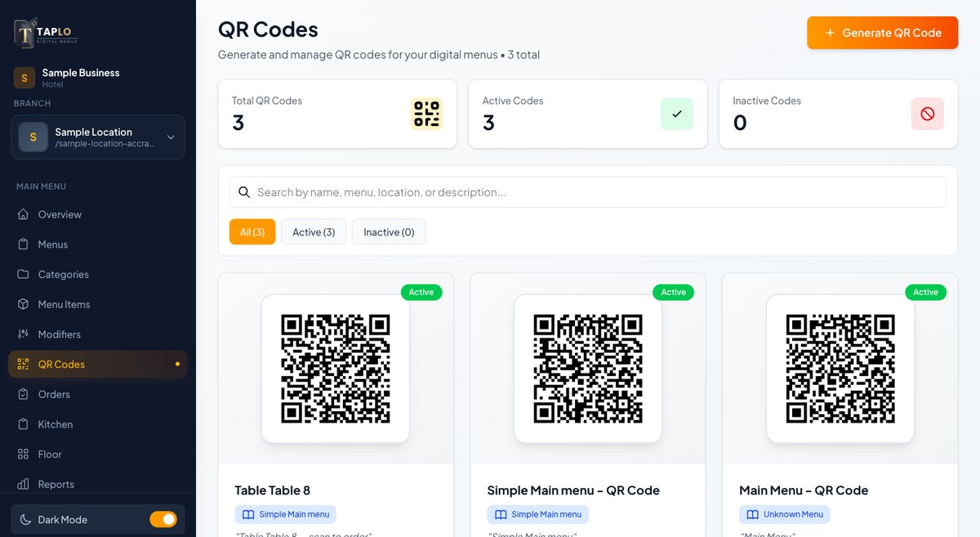
Task: Click the Categories folder icon
Action: (23, 275)
